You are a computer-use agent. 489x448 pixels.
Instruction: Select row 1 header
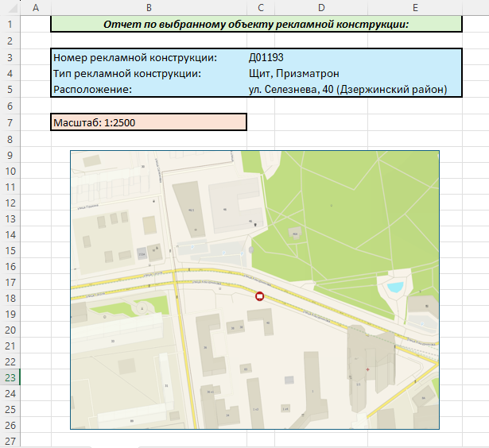10,24
